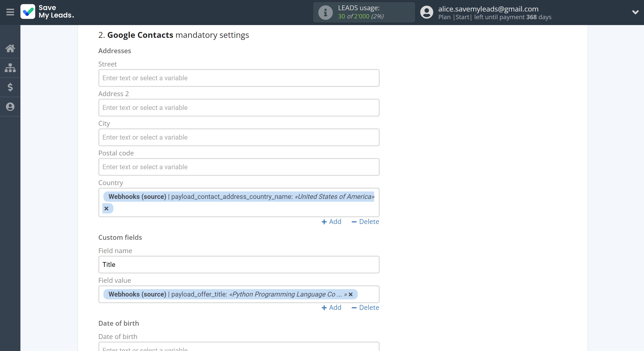Click the Postal code input field
Screen dimensions: 644x351
point(239,167)
